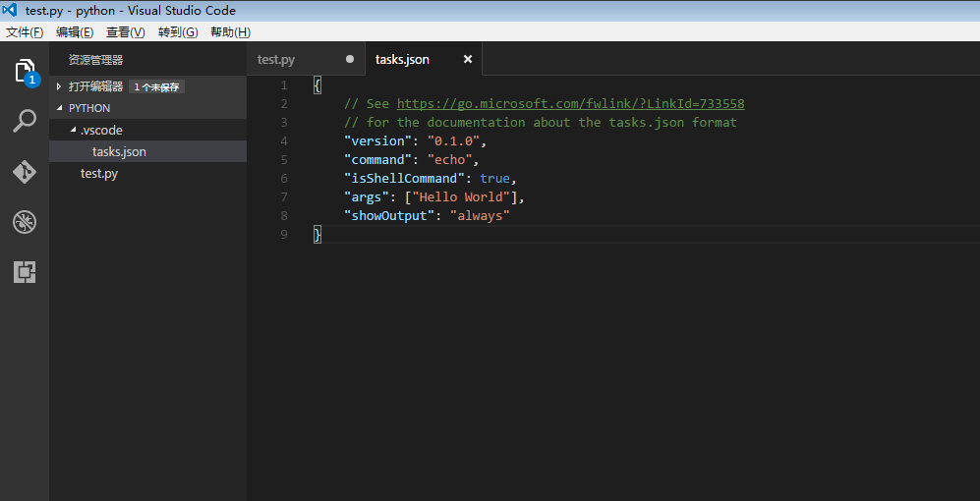Open the 转到(G) menu
Viewport: 980px width, 501px height.
(178, 32)
